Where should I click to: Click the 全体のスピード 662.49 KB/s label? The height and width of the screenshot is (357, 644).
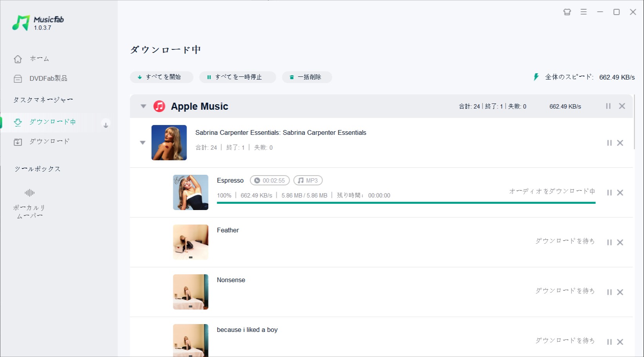[x=590, y=77]
